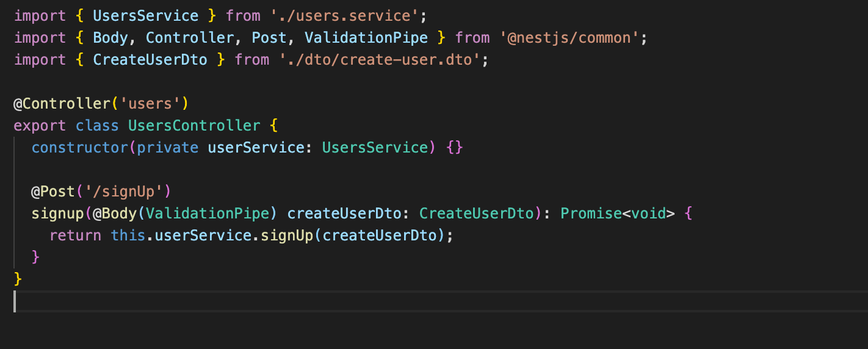Click the return keyword
This screenshot has height=349, width=868.
(x=75, y=235)
